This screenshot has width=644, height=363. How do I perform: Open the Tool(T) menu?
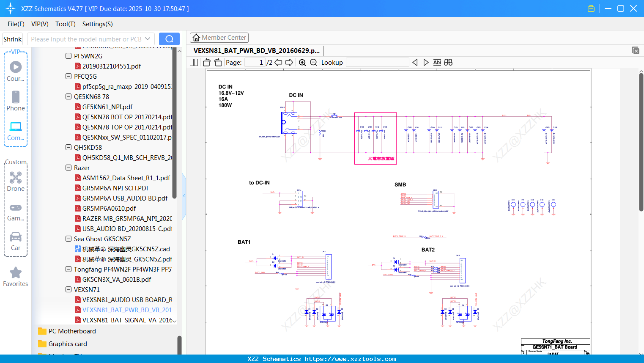tap(65, 24)
